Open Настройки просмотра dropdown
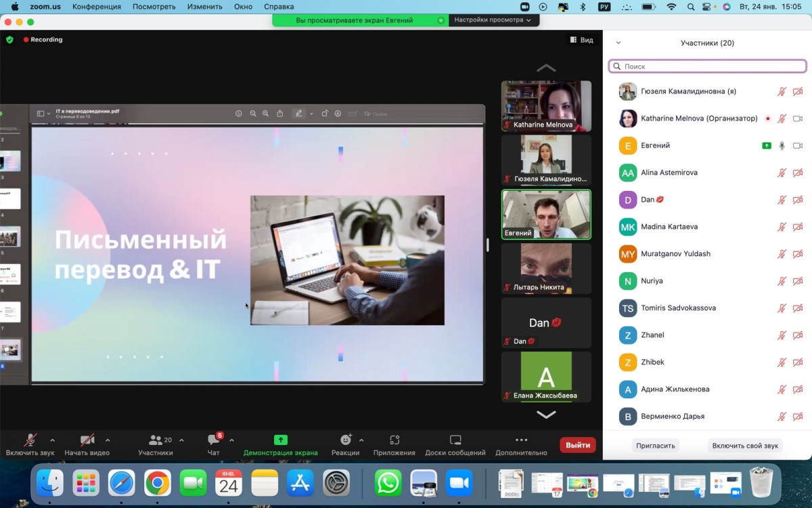The height and width of the screenshot is (508, 812). pos(492,20)
